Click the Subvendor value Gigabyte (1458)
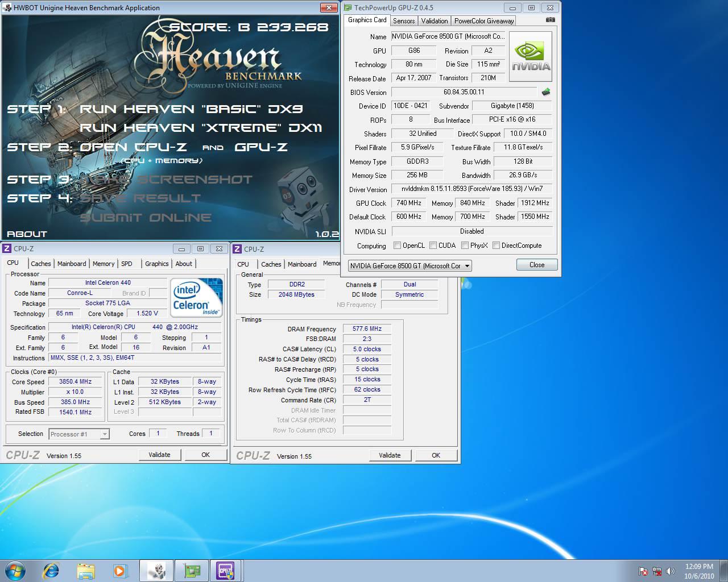The image size is (728, 582). 512,106
